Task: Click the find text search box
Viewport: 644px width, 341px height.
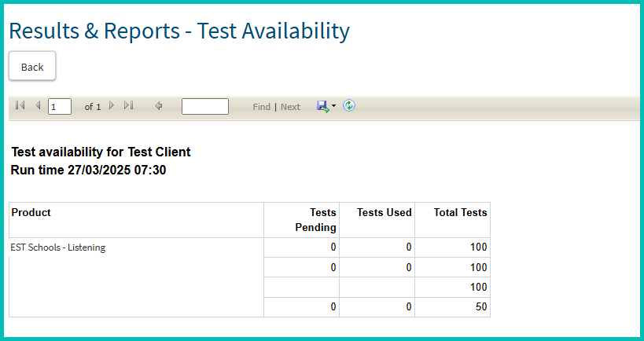Action: pyautogui.click(x=205, y=106)
